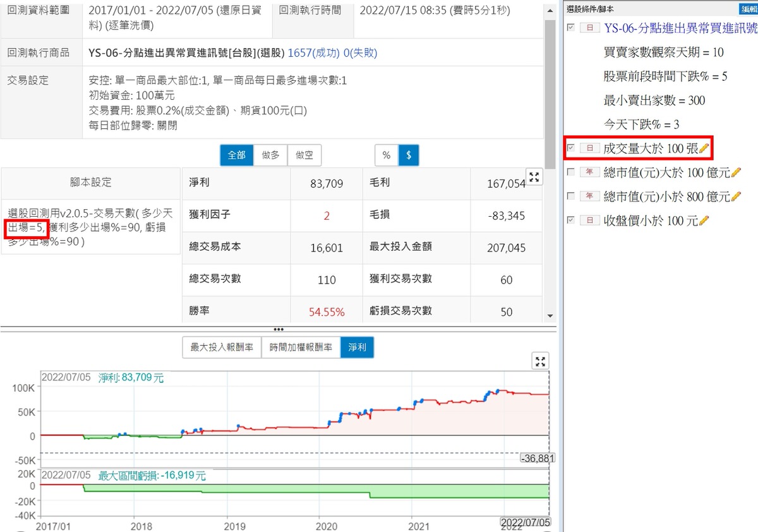The width and height of the screenshot is (758, 532).
Task: Click pencil icon beside 成交量大於 100 張
Action: [704, 149]
